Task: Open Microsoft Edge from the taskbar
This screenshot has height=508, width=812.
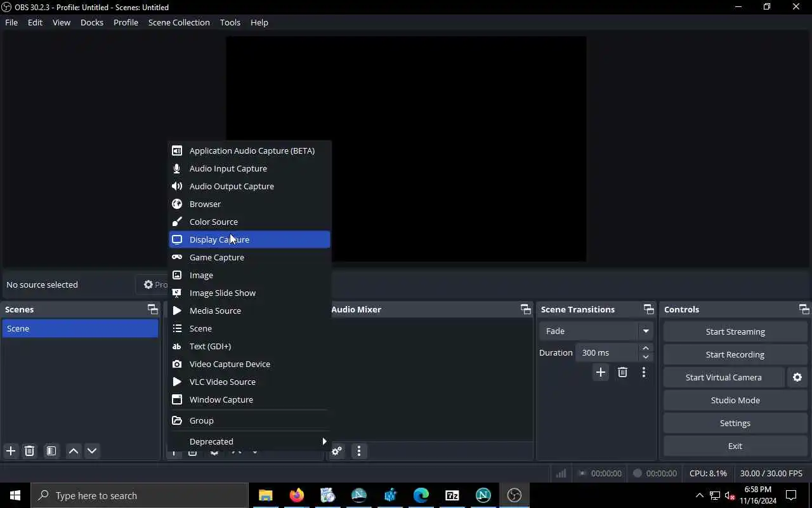Action: [x=421, y=495]
